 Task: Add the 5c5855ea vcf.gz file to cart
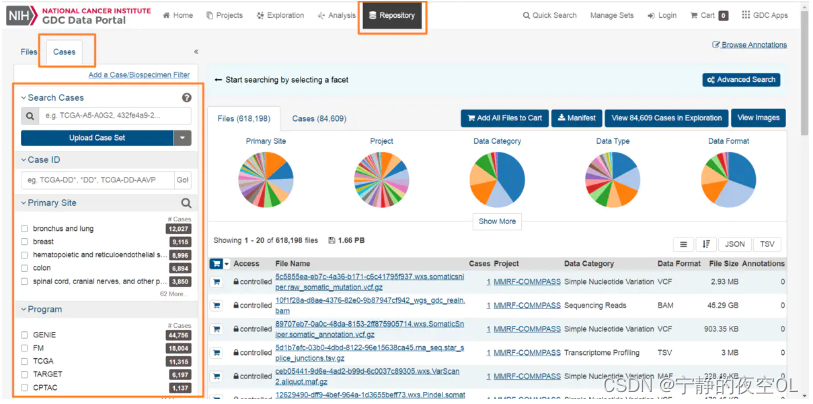click(x=216, y=282)
